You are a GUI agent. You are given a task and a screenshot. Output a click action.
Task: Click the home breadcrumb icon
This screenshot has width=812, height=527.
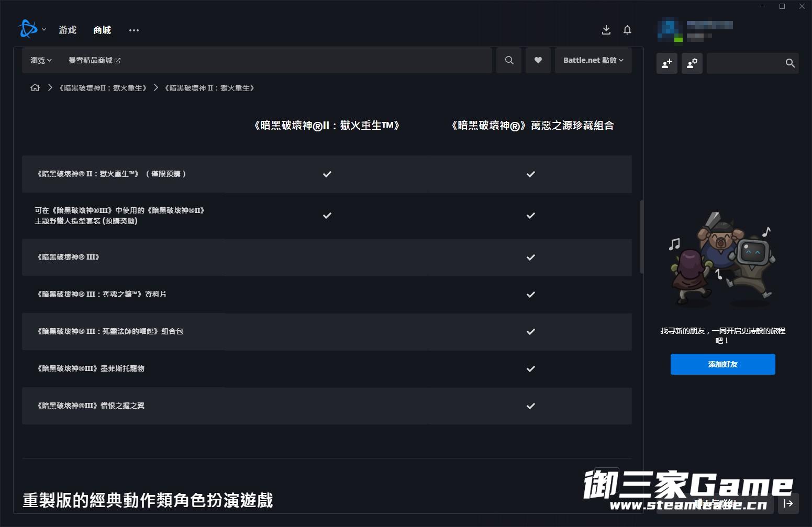point(35,88)
